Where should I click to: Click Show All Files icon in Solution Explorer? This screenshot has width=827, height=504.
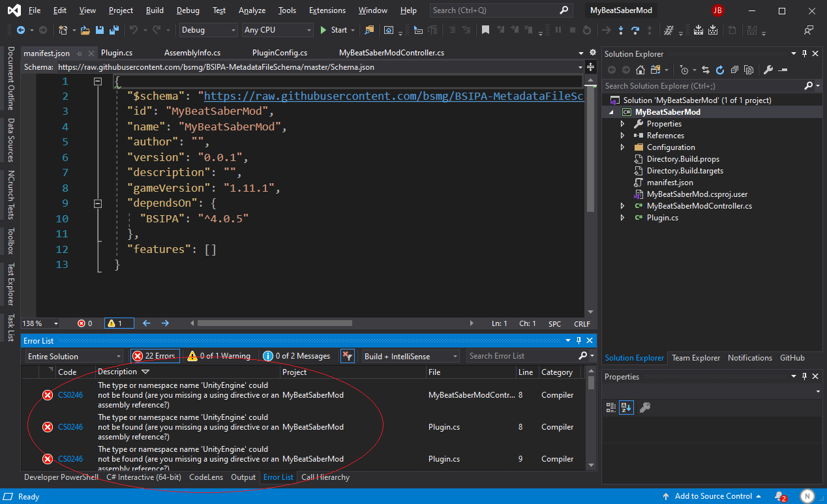(x=749, y=70)
